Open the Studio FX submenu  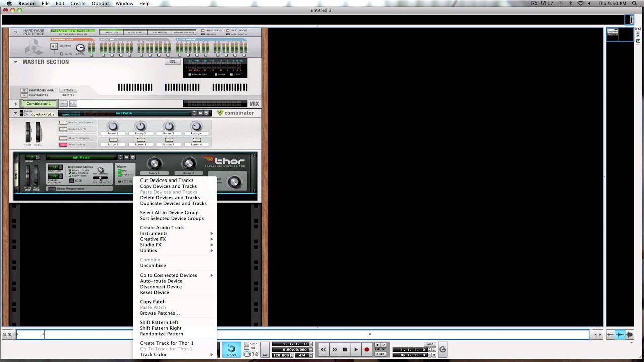[175, 245]
